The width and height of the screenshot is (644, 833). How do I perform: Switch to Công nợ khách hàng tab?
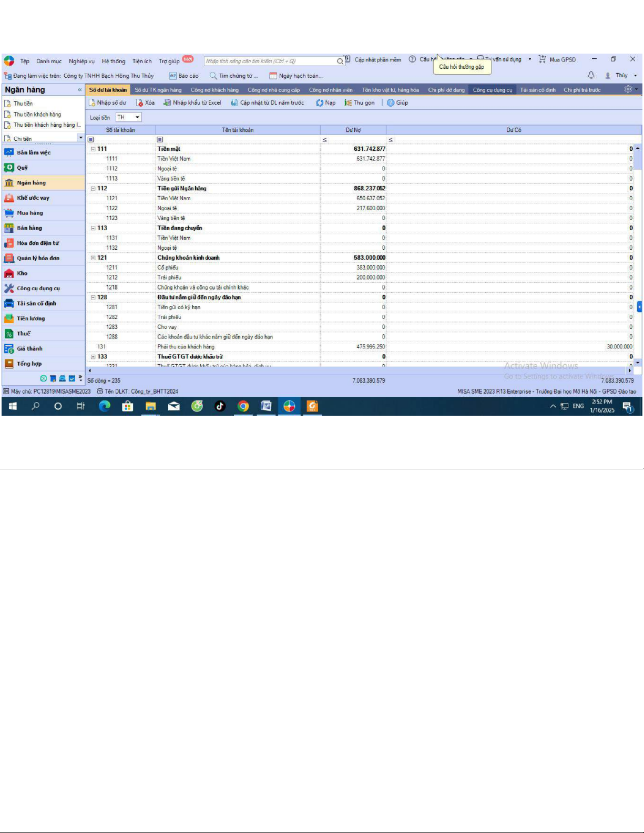coord(214,90)
